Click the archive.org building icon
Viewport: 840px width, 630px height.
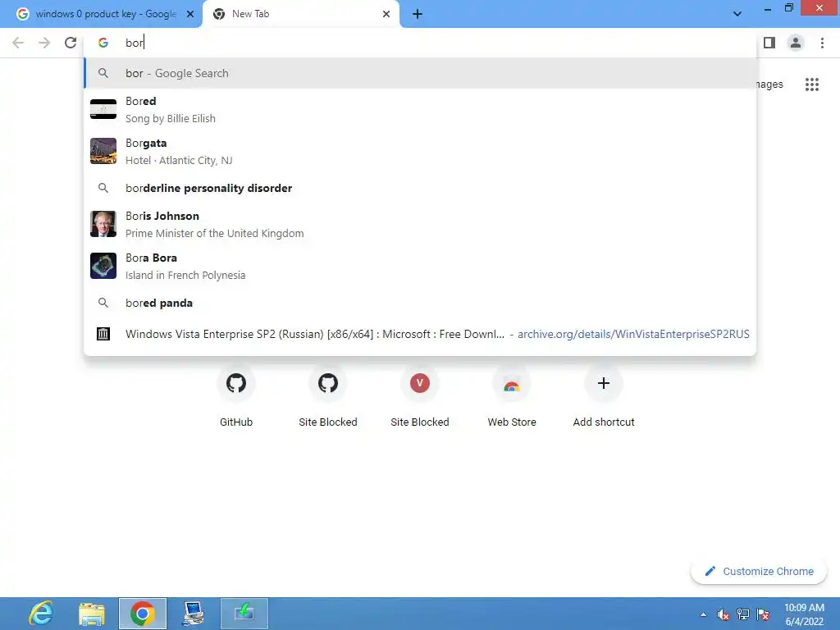tap(103, 334)
